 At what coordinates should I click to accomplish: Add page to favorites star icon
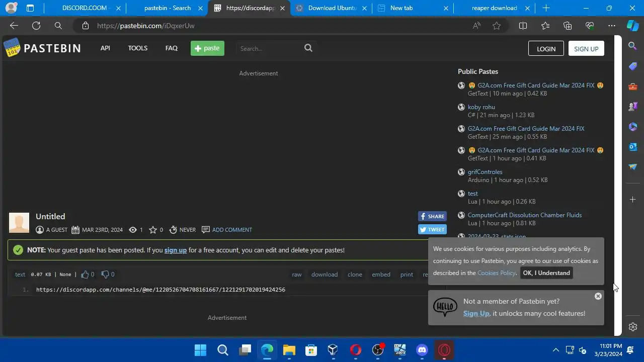click(x=497, y=26)
